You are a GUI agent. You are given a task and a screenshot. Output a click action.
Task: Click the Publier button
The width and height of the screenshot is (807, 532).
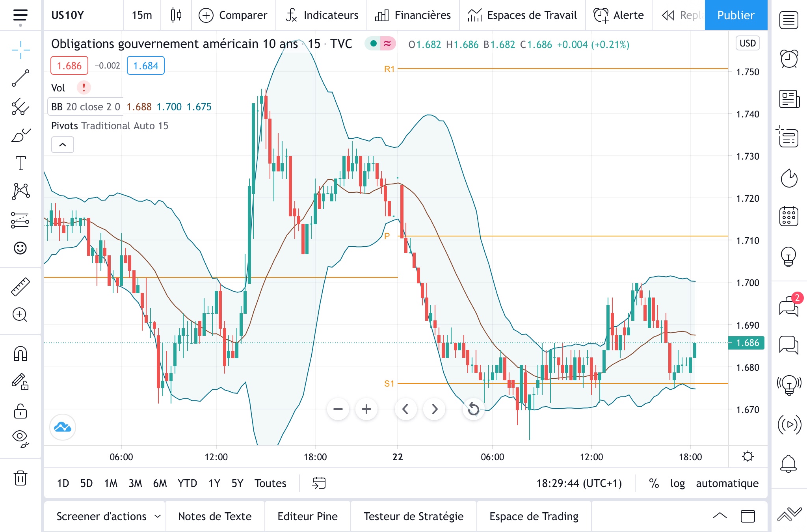click(736, 15)
